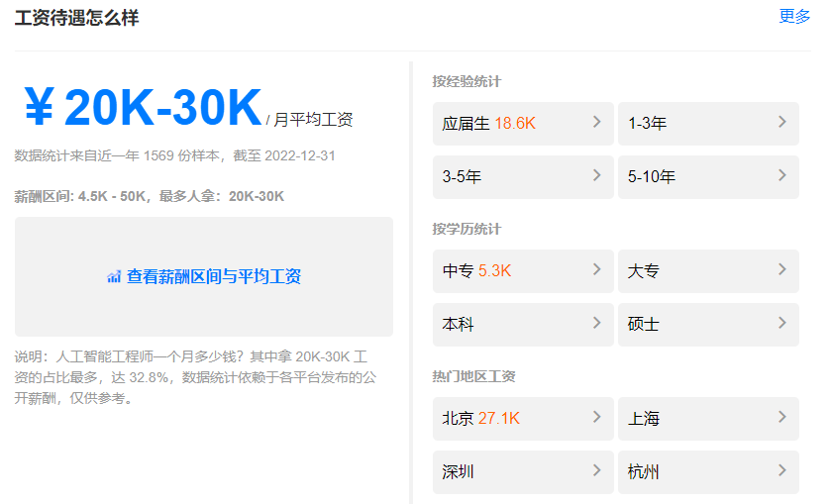The width and height of the screenshot is (829, 504).
Task: Open 1-3年 experience salary entry
Action: click(x=708, y=124)
